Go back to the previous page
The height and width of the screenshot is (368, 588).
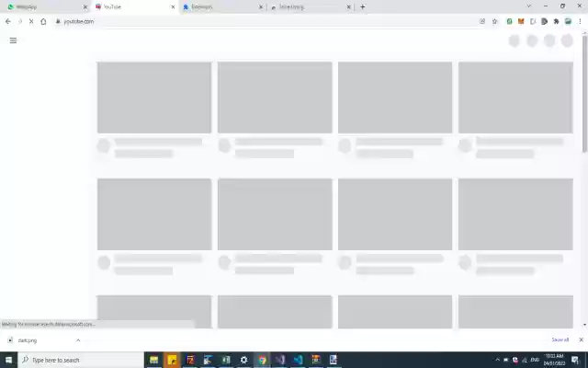[8, 21]
